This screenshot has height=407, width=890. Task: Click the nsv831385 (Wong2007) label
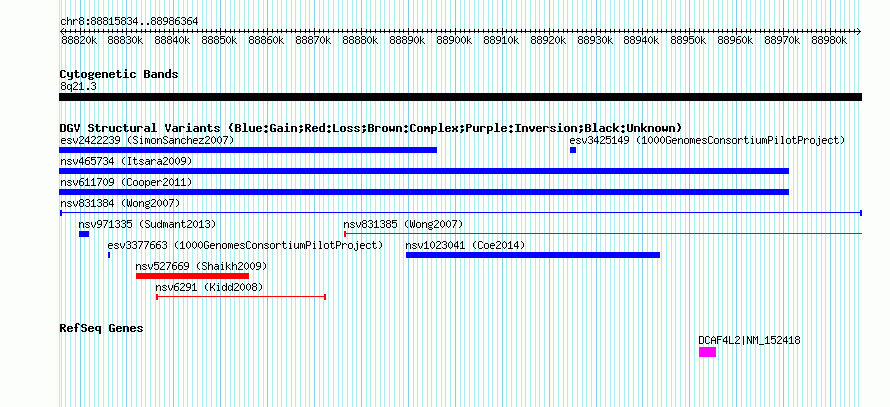[403, 224]
